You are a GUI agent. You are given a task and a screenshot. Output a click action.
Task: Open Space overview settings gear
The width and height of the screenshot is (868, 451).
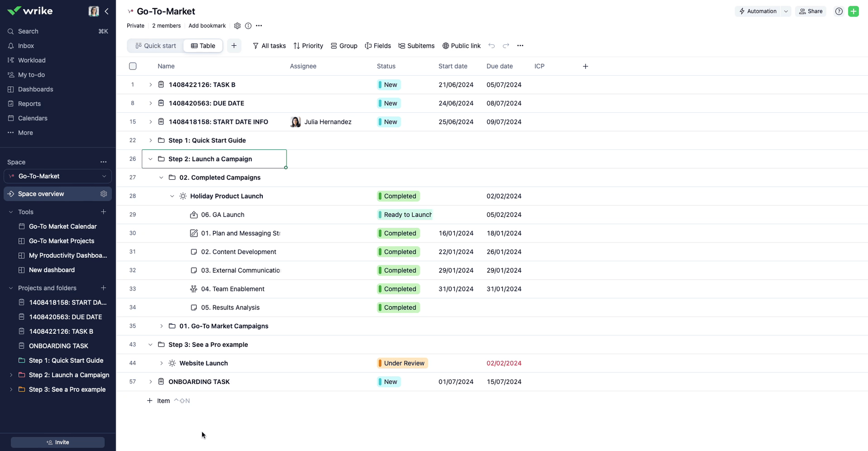click(104, 194)
